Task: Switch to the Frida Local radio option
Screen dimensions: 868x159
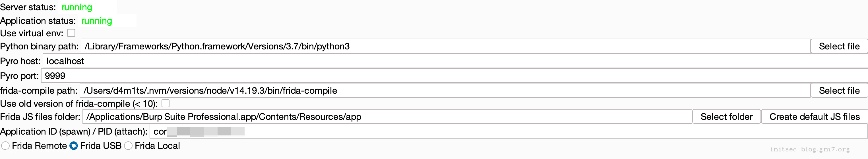Action: click(x=128, y=146)
